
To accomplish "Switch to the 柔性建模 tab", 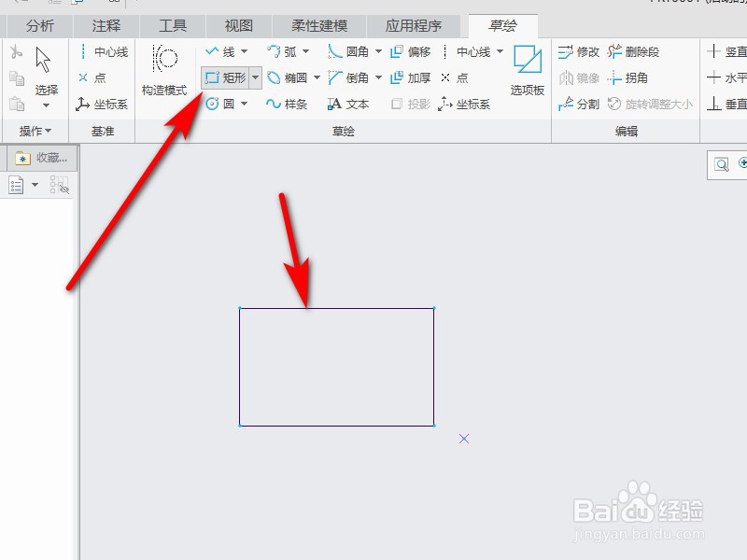I will pos(319,26).
